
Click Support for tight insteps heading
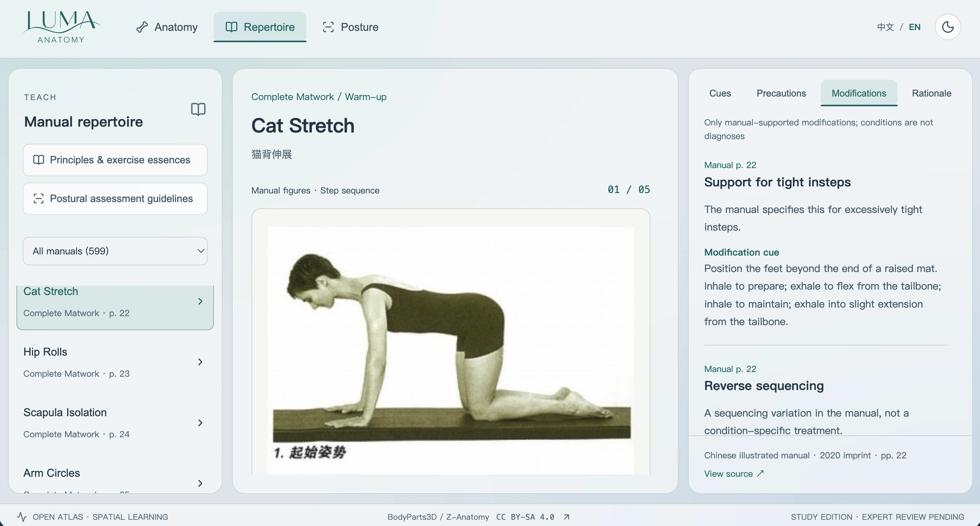pos(777,182)
